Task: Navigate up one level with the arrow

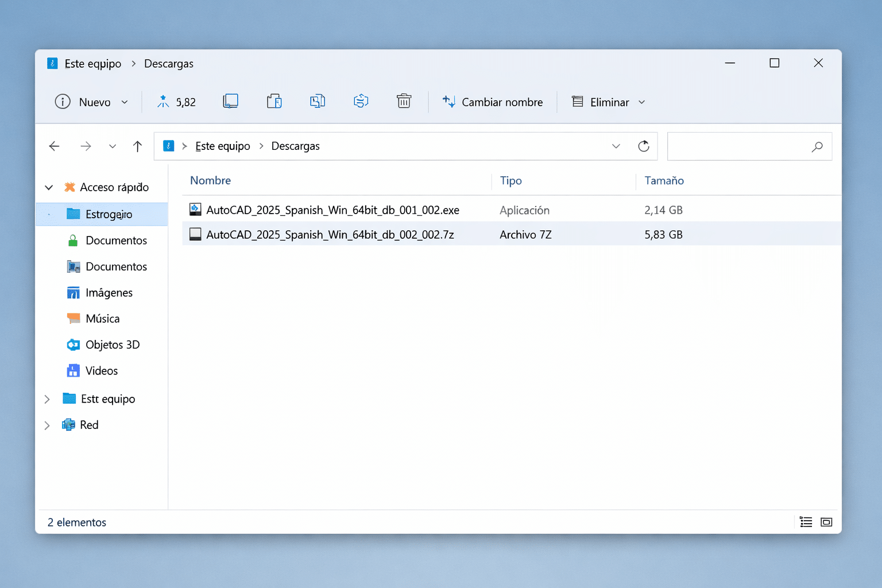Action: click(137, 146)
